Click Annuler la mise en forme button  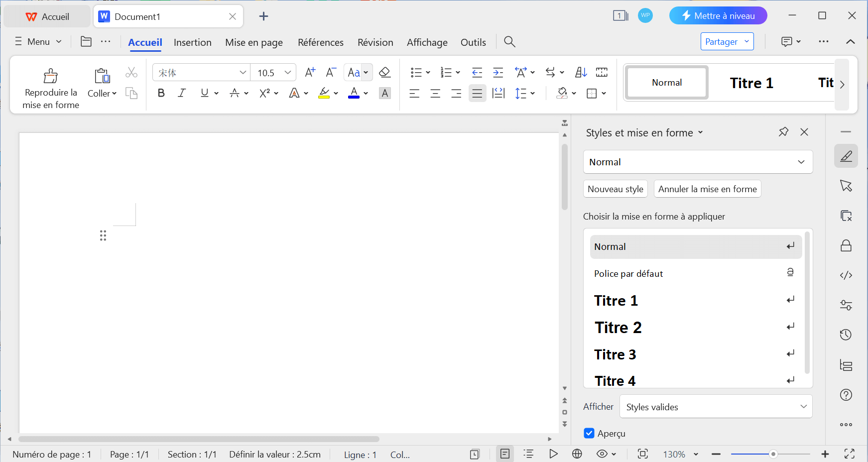click(707, 189)
